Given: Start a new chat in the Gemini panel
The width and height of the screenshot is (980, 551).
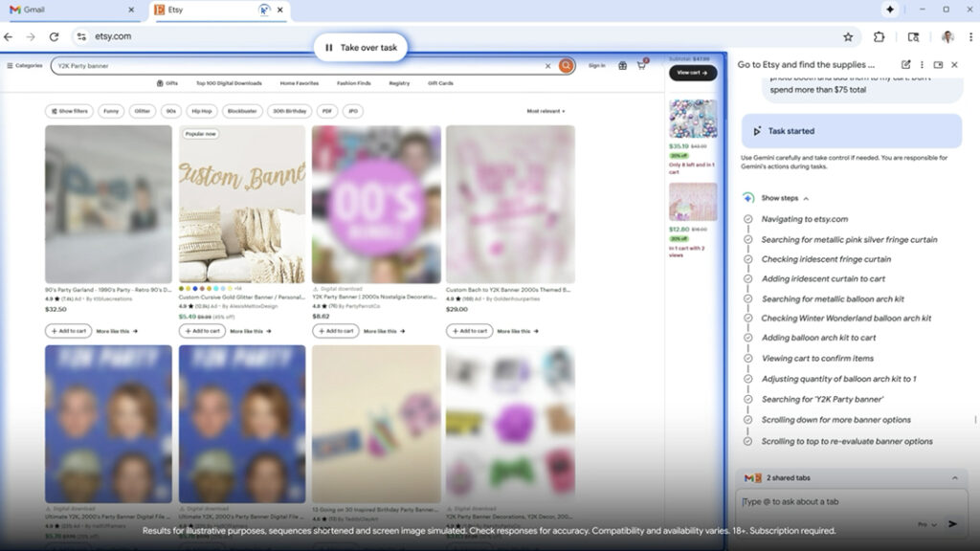Looking at the screenshot, I should point(905,65).
